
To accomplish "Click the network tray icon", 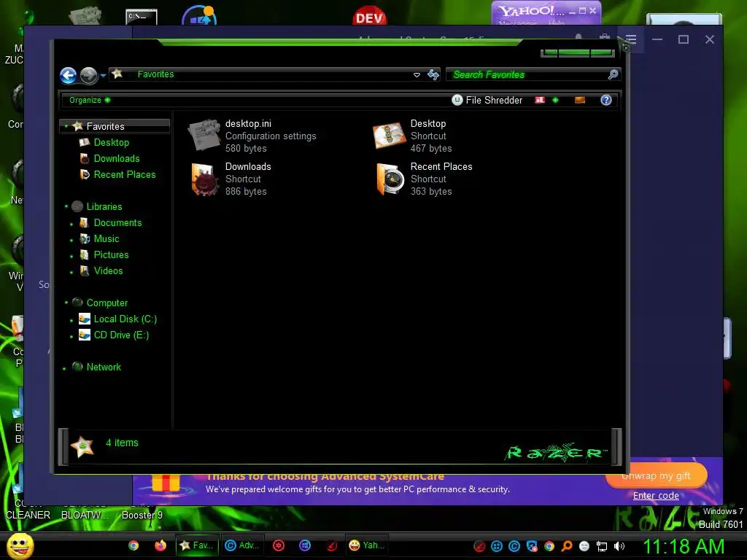I will tap(602, 547).
